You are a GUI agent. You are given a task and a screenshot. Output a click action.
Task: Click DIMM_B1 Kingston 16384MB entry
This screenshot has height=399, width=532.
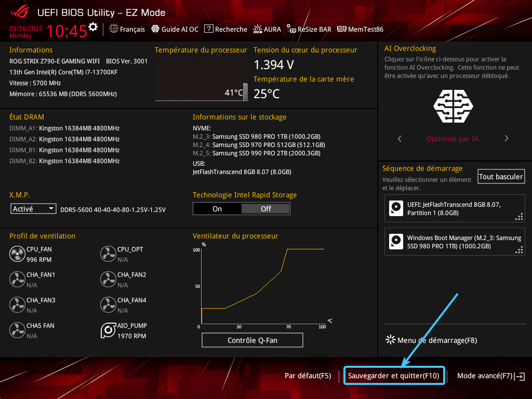coord(64,150)
